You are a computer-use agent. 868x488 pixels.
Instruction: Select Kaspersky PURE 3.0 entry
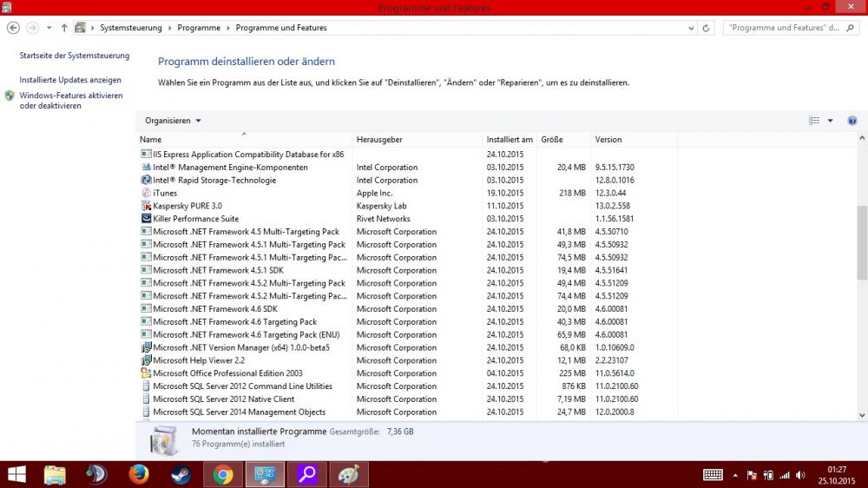(x=187, y=206)
